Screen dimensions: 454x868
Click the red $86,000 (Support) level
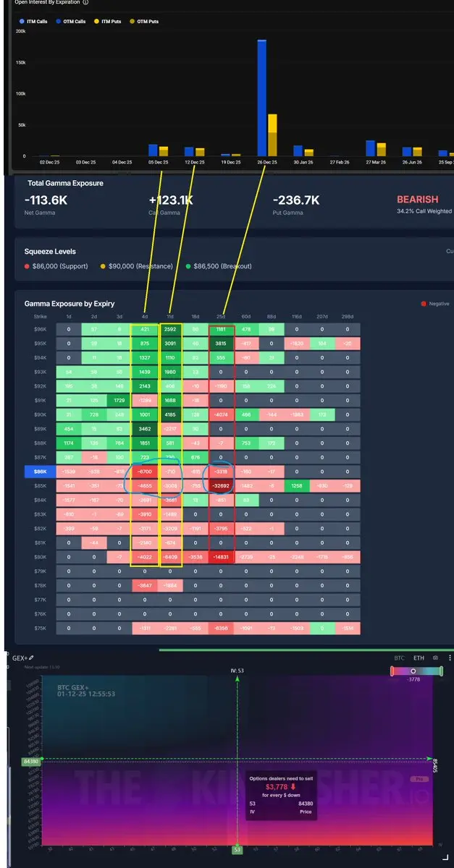pyautogui.click(x=56, y=266)
